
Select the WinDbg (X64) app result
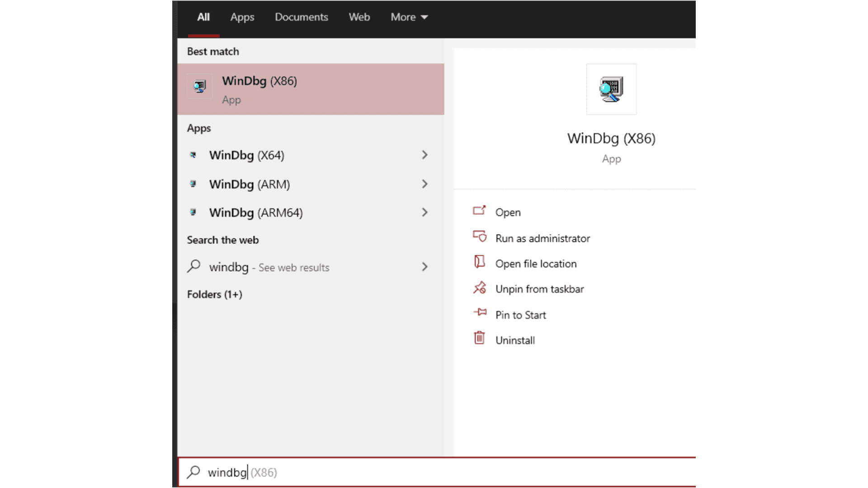pyautogui.click(x=311, y=155)
